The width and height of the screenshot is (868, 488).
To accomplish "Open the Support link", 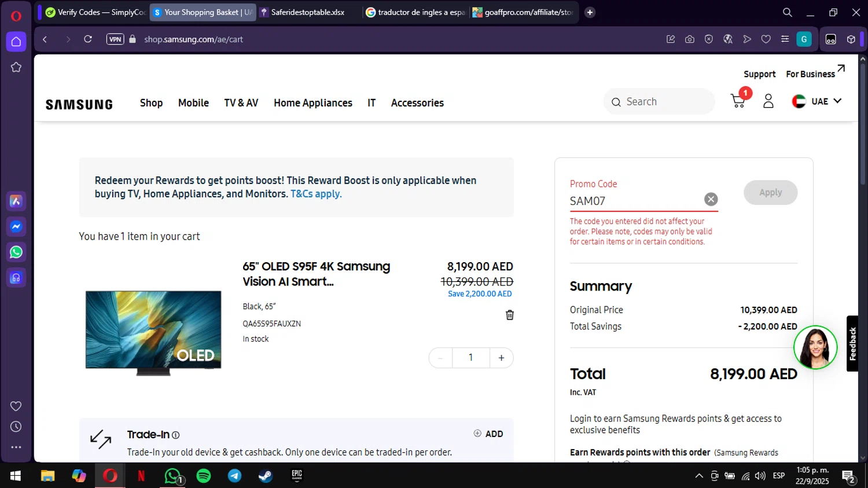I will [759, 74].
